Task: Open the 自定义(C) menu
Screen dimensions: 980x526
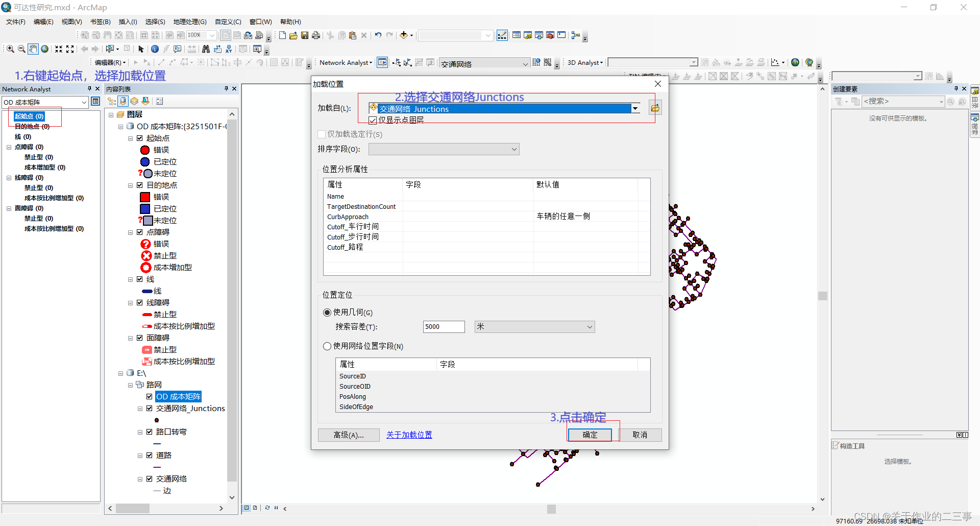Action: pos(228,22)
